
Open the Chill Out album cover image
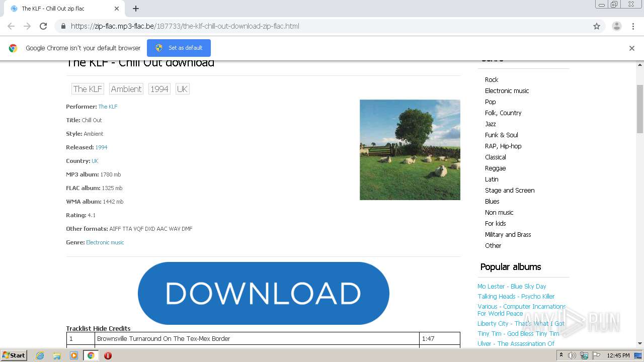pyautogui.click(x=410, y=150)
